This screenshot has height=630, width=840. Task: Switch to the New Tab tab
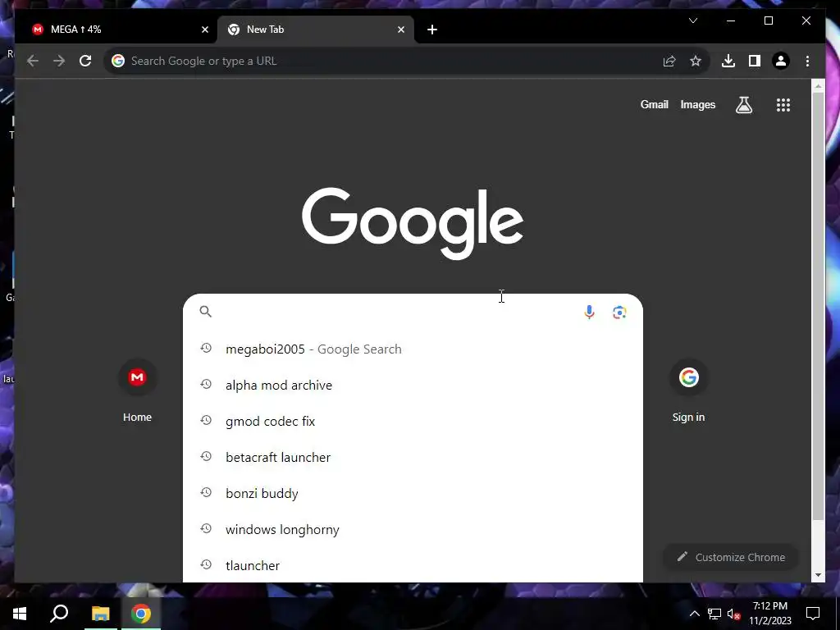316,30
